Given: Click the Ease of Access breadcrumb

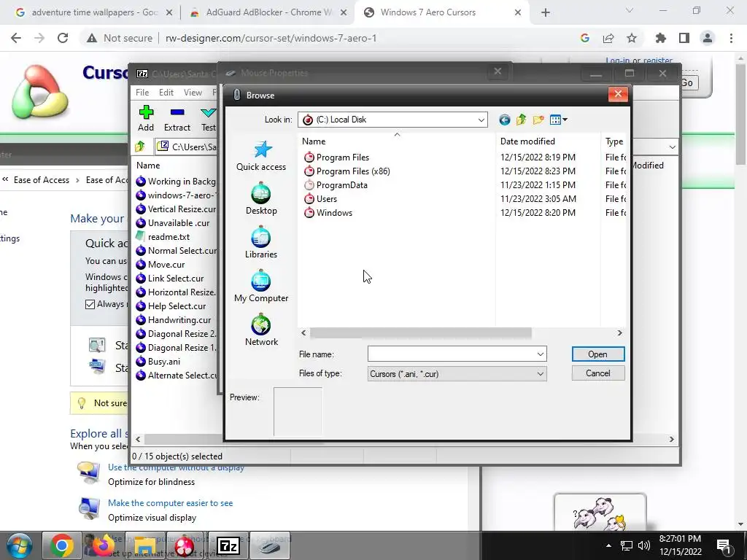Looking at the screenshot, I should (42, 180).
